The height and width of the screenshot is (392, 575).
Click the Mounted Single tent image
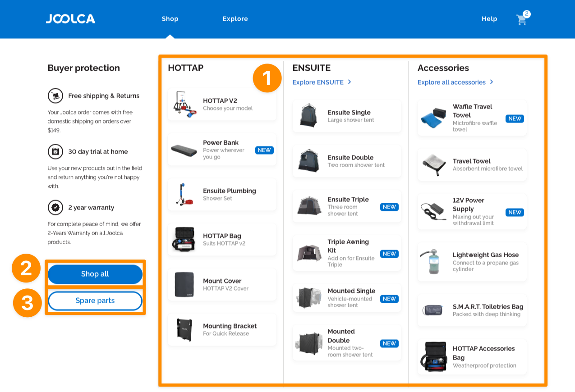pyautogui.click(x=309, y=298)
